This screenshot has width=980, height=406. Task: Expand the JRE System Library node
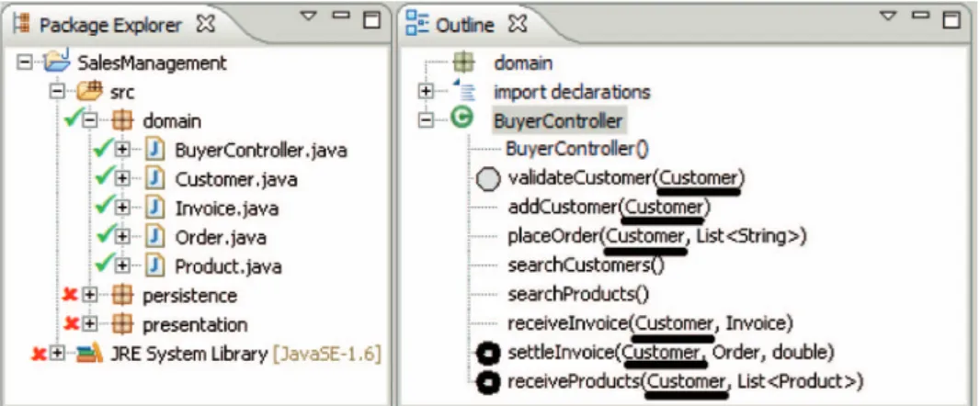tap(58, 355)
